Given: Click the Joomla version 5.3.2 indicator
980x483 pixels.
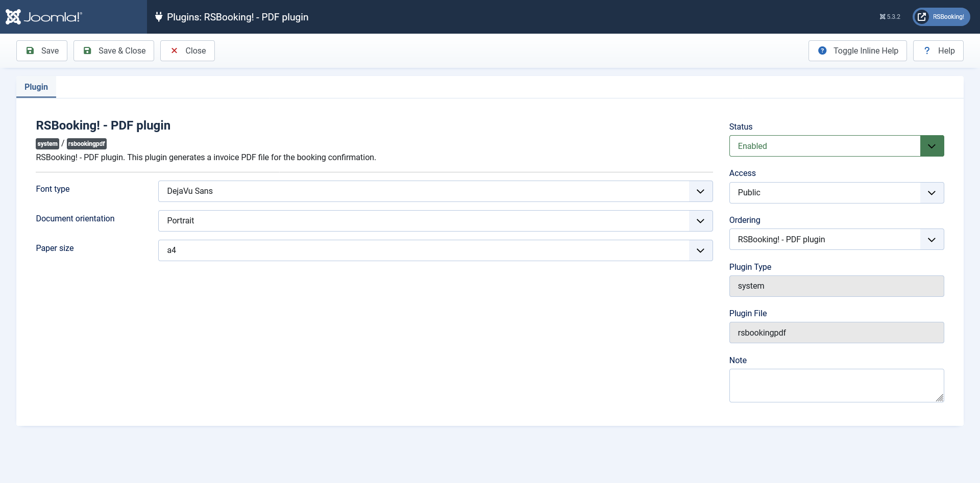Looking at the screenshot, I should [890, 17].
